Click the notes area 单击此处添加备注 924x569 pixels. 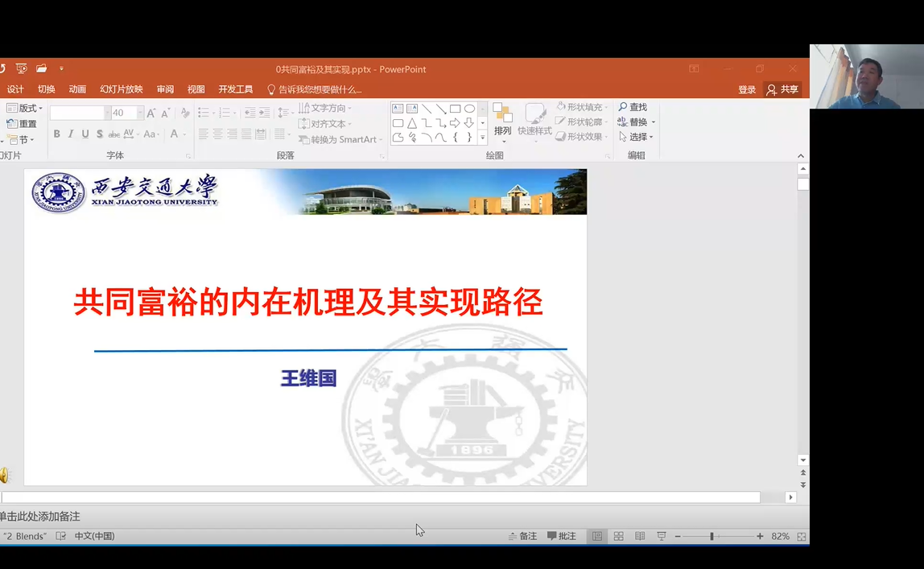coord(40,517)
